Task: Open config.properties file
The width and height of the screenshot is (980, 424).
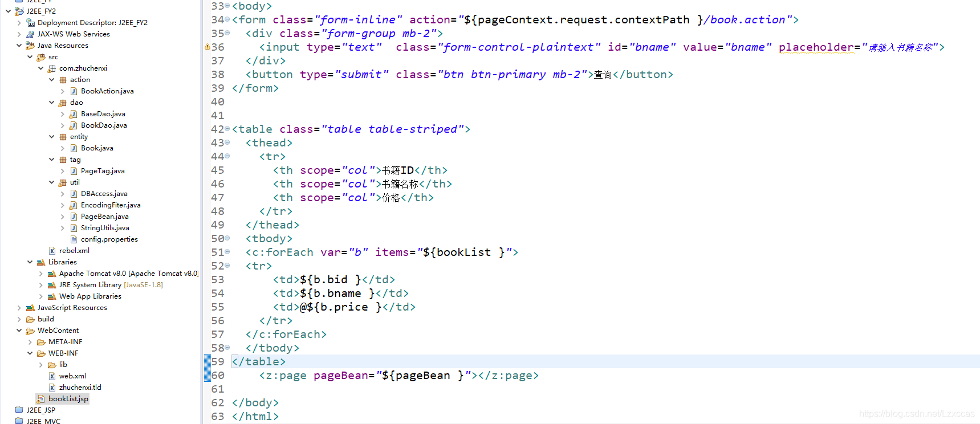Action: point(109,239)
